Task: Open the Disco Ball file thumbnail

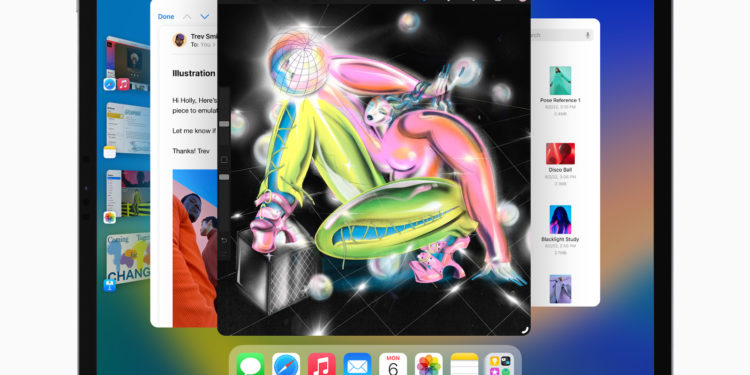Action: click(x=560, y=154)
